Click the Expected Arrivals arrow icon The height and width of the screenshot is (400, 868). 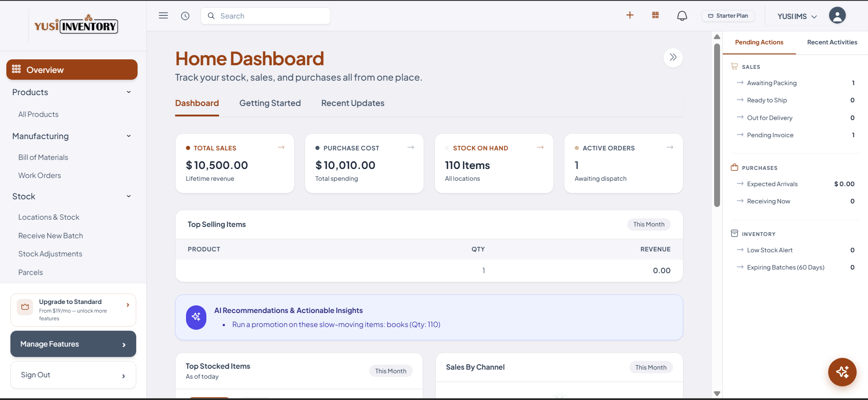click(740, 183)
